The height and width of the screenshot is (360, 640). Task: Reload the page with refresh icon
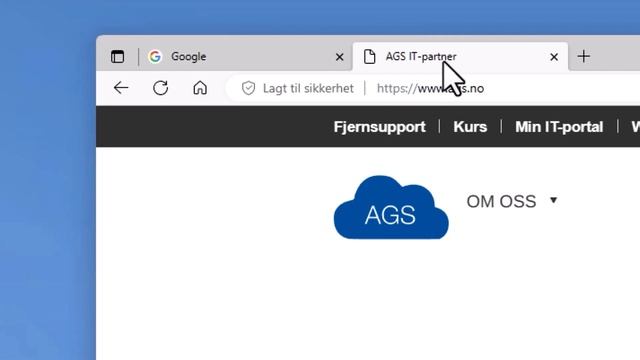coord(160,88)
